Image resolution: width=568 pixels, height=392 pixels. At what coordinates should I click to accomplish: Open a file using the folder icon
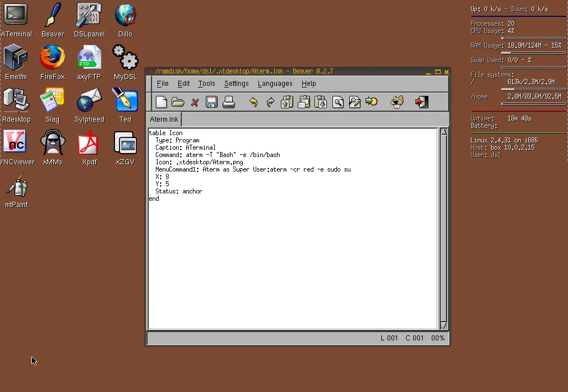pyautogui.click(x=178, y=102)
